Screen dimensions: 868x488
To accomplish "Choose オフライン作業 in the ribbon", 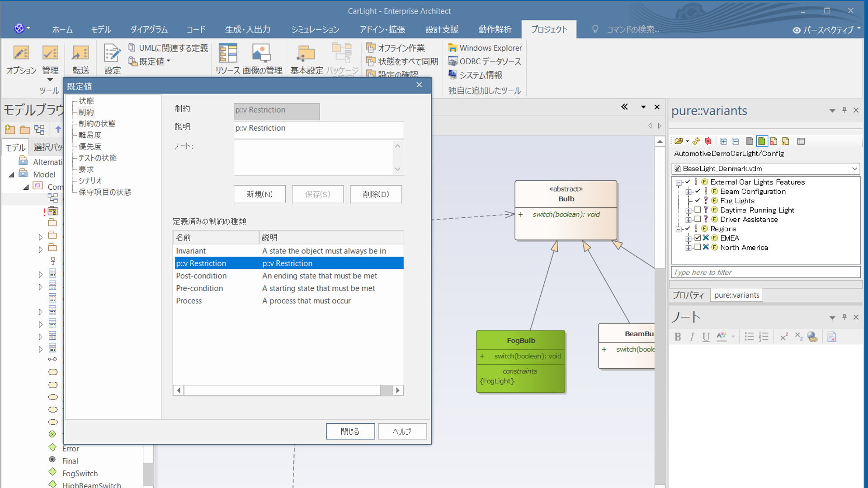I will tap(396, 48).
